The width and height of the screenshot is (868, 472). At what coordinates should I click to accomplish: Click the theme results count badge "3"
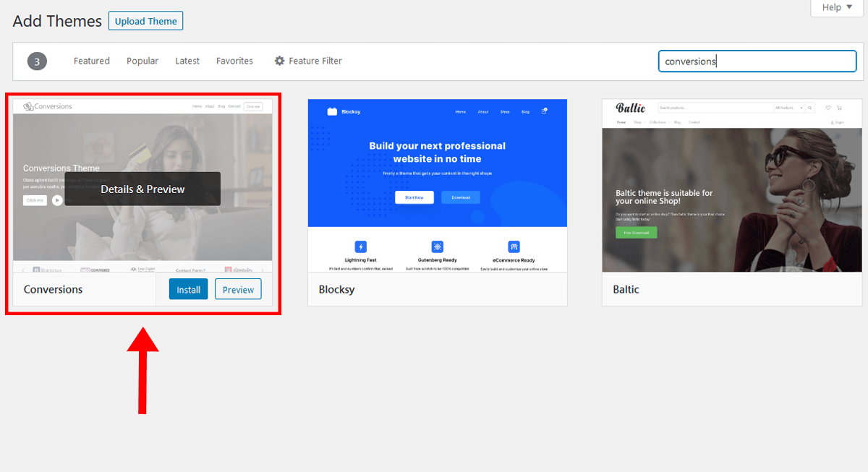coord(37,61)
